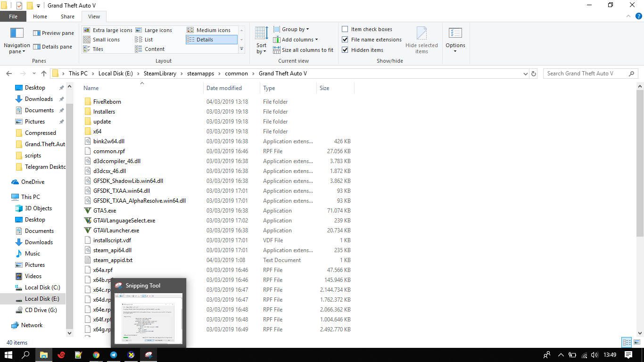The height and width of the screenshot is (362, 644).
Task: Switch layout to Small icons
Action: pos(102,40)
